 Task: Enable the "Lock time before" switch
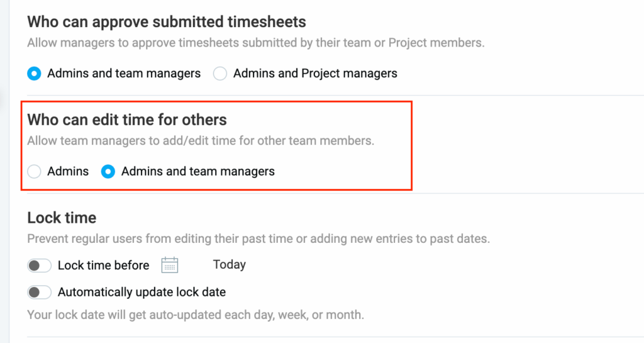pos(39,266)
